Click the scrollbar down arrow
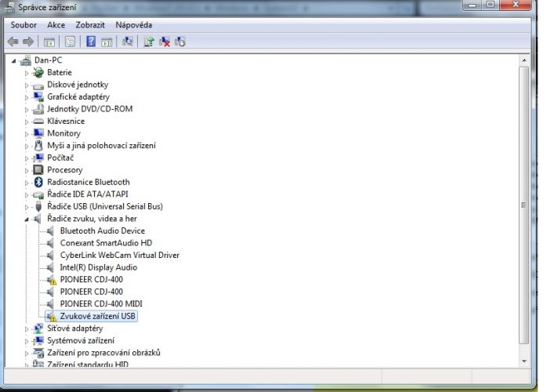The height and width of the screenshot is (392, 554). (524, 361)
